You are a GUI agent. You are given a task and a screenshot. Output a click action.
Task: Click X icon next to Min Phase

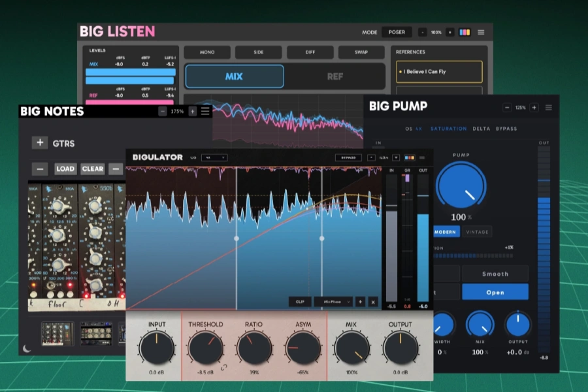[373, 302]
